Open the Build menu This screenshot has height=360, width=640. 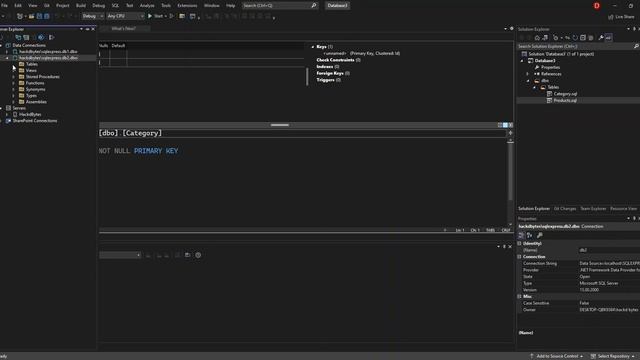click(81, 5)
